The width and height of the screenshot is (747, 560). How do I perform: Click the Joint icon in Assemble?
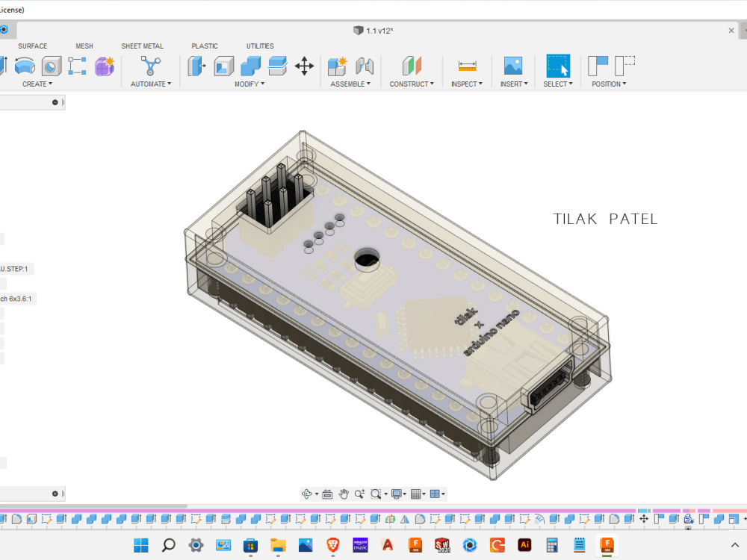point(365,66)
